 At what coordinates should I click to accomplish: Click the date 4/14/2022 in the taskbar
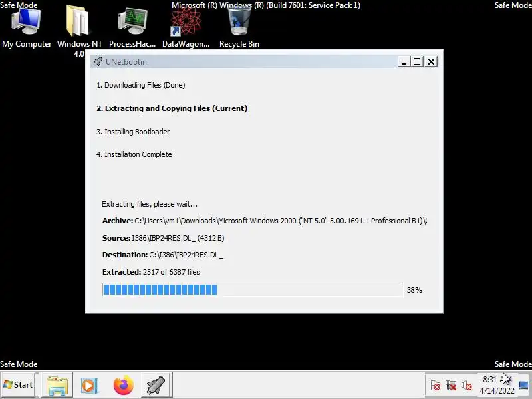[497, 391]
